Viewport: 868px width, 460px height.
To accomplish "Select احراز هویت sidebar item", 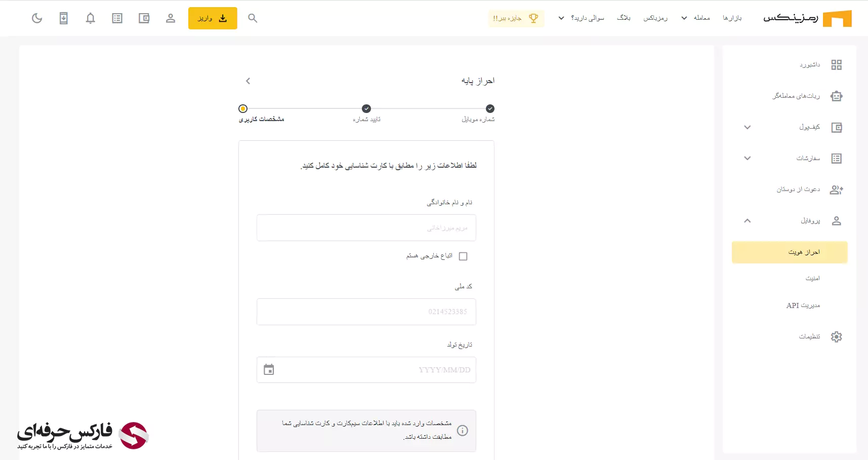I will click(x=790, y=252).
